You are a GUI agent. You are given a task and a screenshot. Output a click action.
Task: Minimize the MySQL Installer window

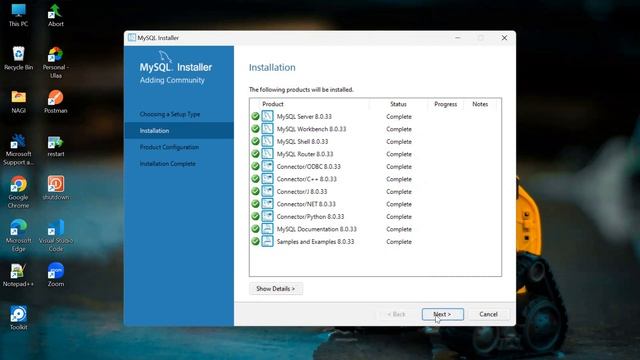tap(458, 38)
